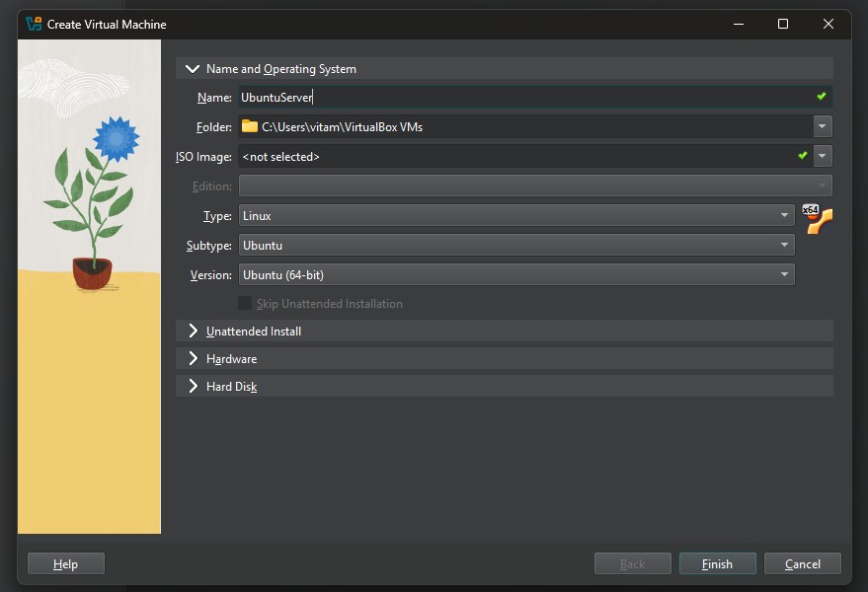Viewport: 868px width, 592px height.
Task: Enable Skip Unattended Installation
Action: tap(245, 304)
